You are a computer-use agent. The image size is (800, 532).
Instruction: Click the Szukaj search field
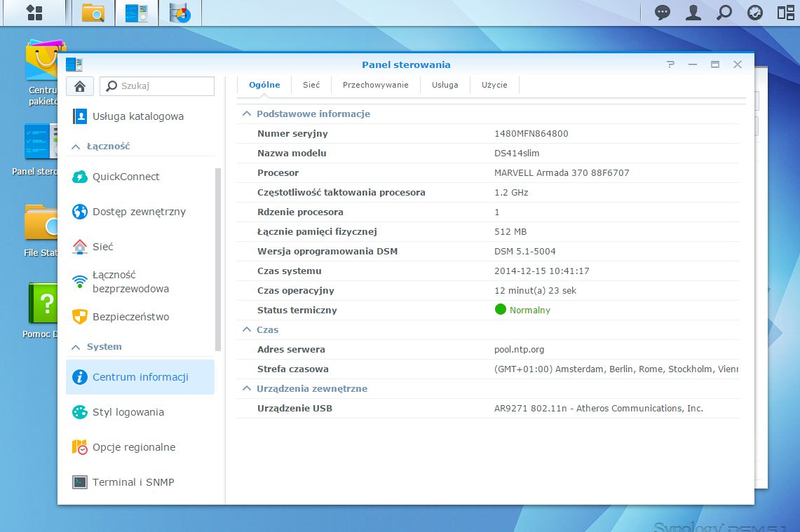point(157,86)
